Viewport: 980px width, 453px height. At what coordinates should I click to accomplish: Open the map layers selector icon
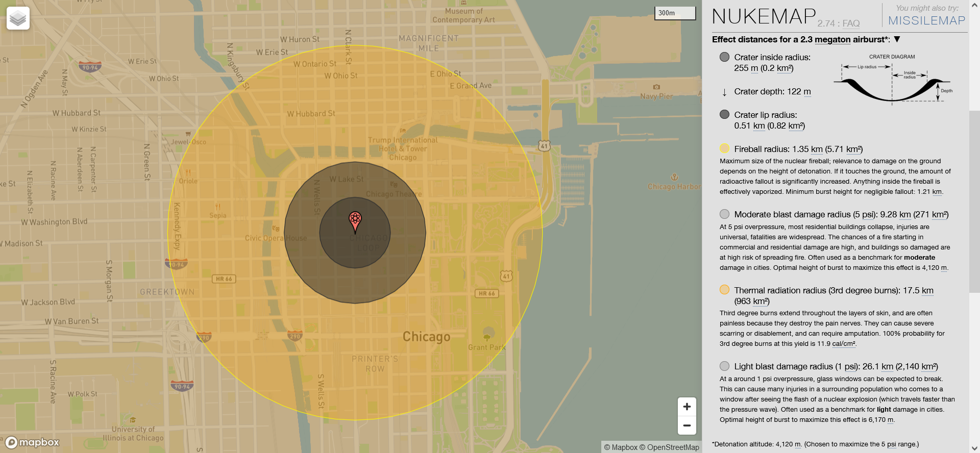18,18
